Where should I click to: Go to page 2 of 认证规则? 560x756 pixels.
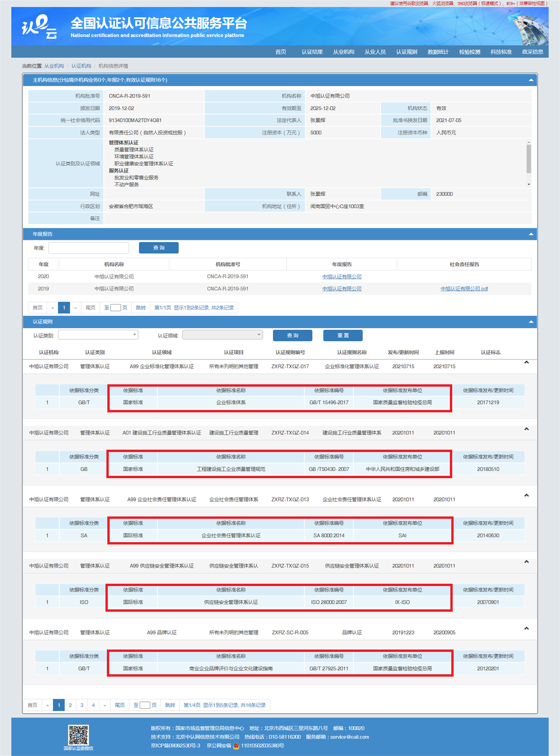(70, 705)
